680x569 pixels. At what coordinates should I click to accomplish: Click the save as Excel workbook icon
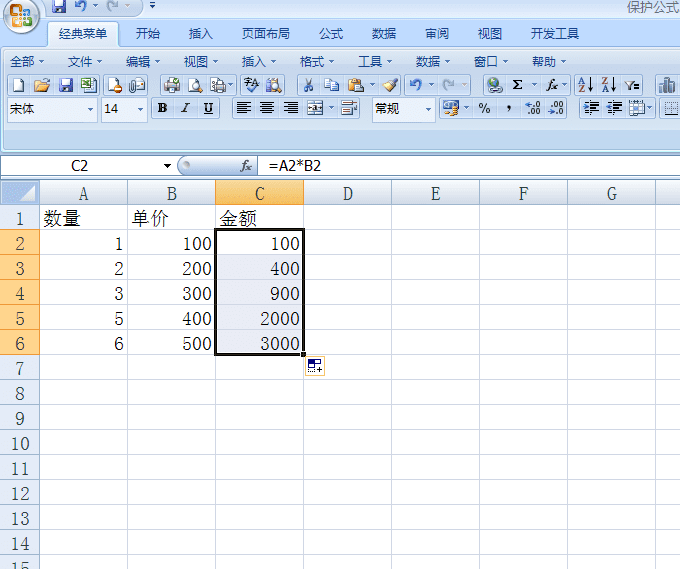89,85
